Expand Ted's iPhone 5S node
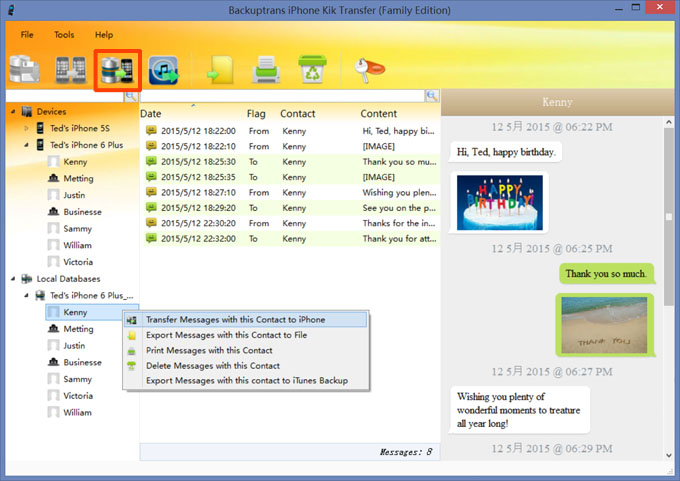Image resolution: width=680 pixels, height=481 pixels. point(26,128)
